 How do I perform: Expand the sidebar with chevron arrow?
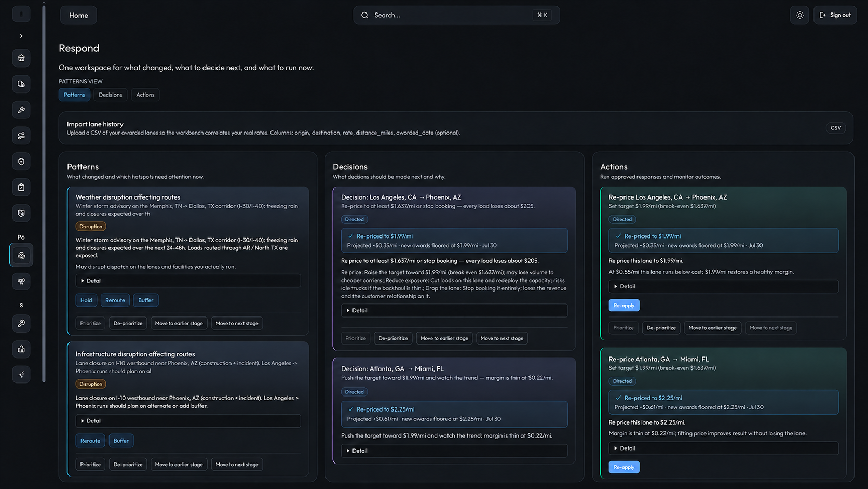(21, 36)
